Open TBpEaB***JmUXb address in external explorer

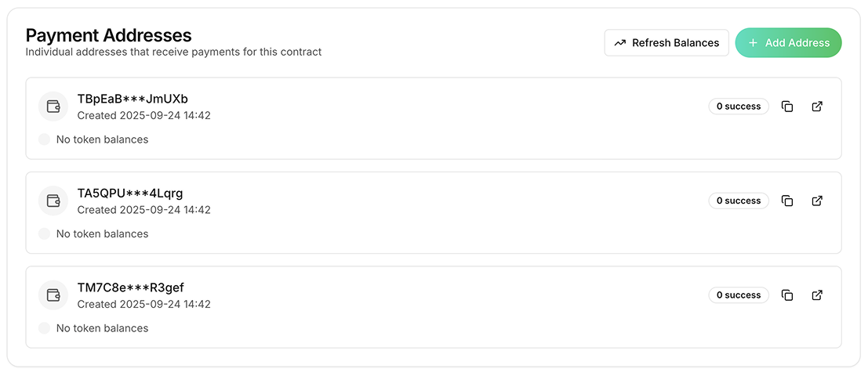[817, 107]
